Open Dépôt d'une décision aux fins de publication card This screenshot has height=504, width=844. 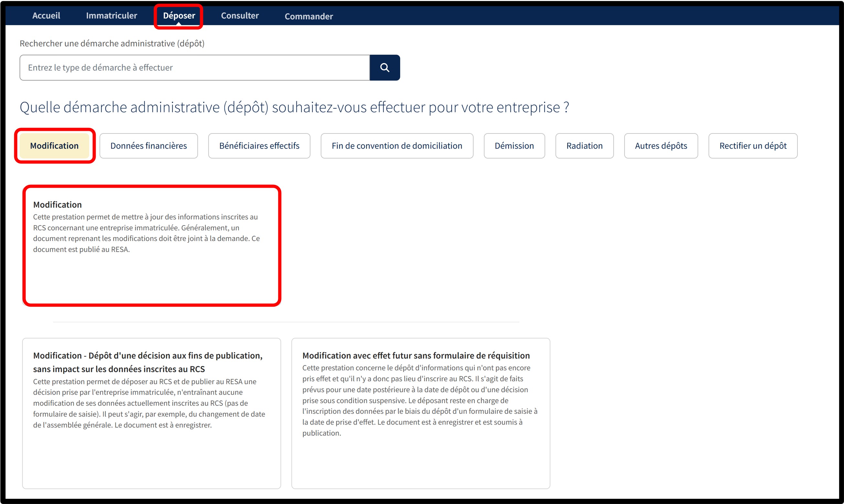(x=152, y=413)
